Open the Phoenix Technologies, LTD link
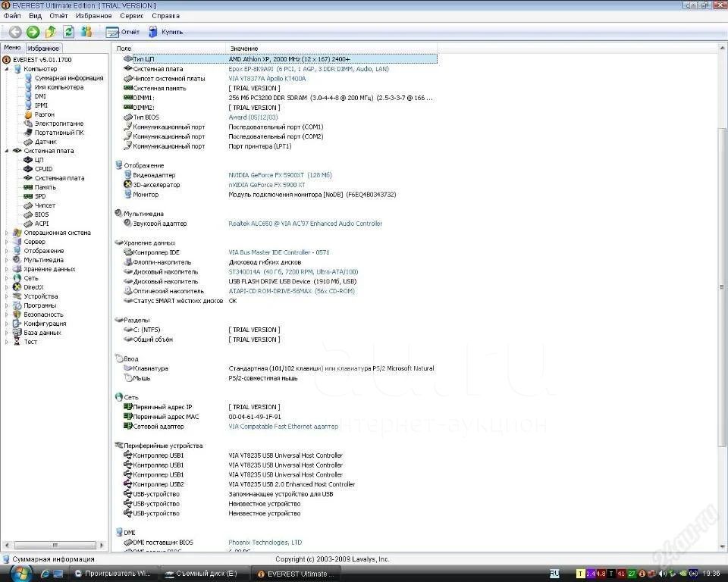This screenshot has width=728, height=582. 265,543
